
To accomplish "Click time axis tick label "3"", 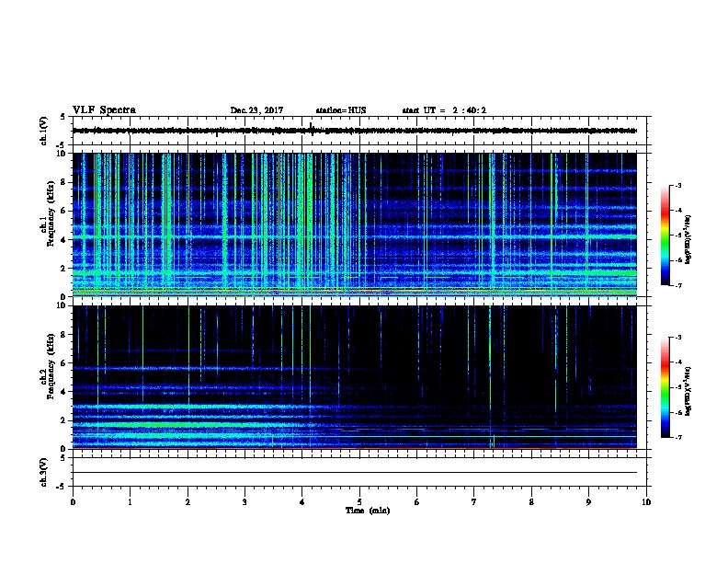I will coord(245,502).
